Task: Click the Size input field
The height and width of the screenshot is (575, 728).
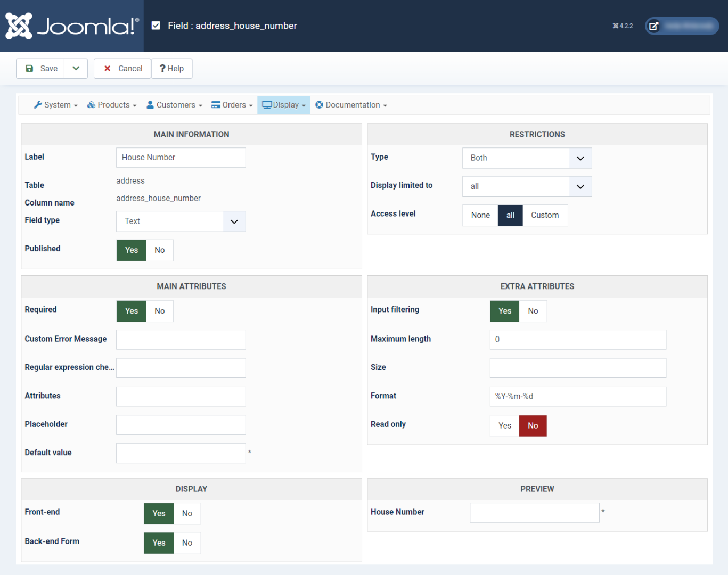Action: (578, 368)
